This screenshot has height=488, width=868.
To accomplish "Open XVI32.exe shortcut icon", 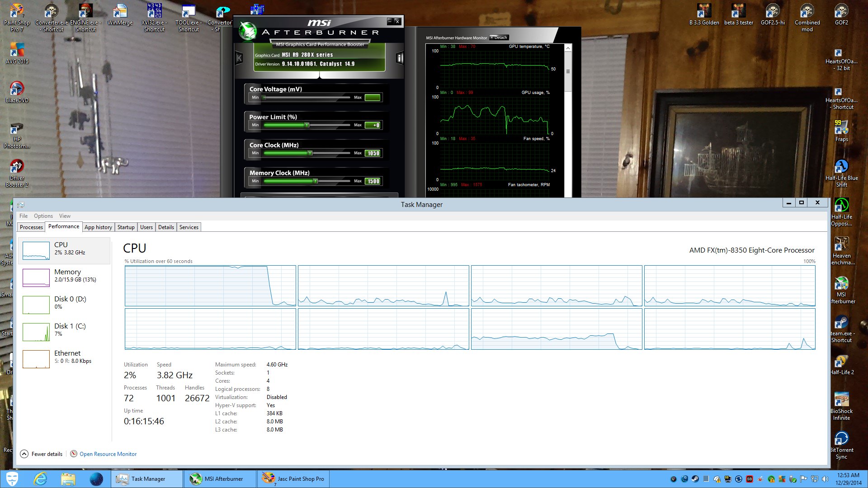I will click(x=154, y=18).
